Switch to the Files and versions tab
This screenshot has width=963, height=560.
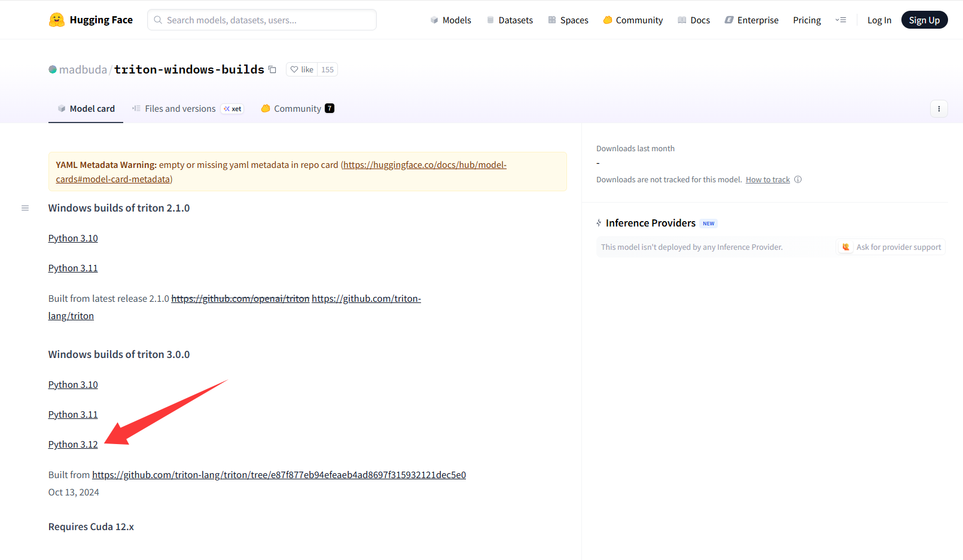tap(180, 108)
